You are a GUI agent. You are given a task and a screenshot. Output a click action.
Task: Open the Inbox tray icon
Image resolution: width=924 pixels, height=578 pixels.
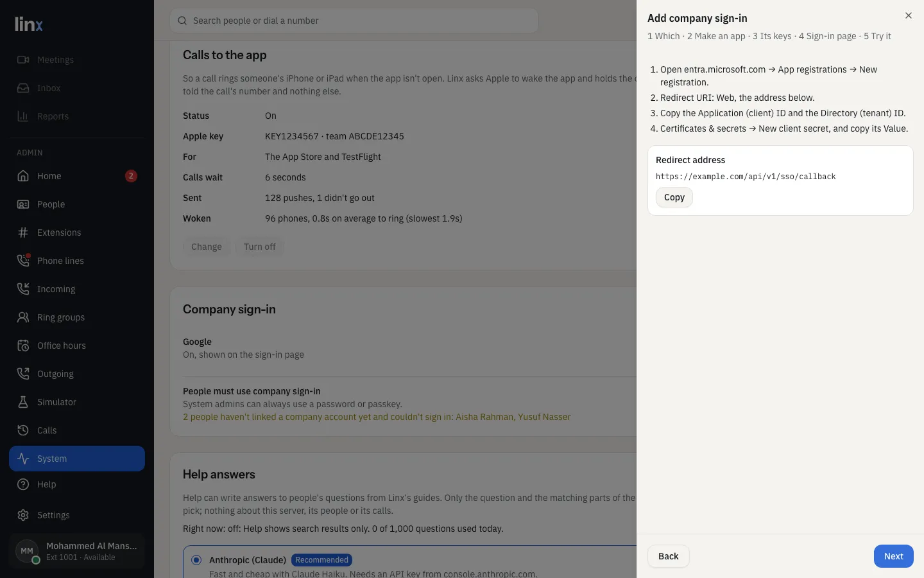point(23,88)
